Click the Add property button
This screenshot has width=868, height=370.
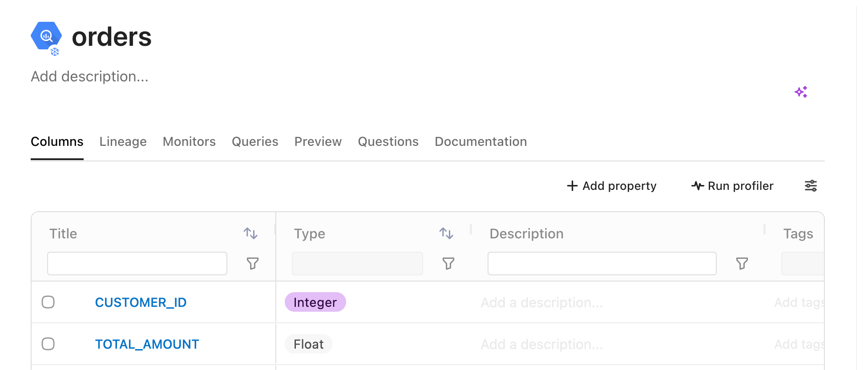pos(612,186)
